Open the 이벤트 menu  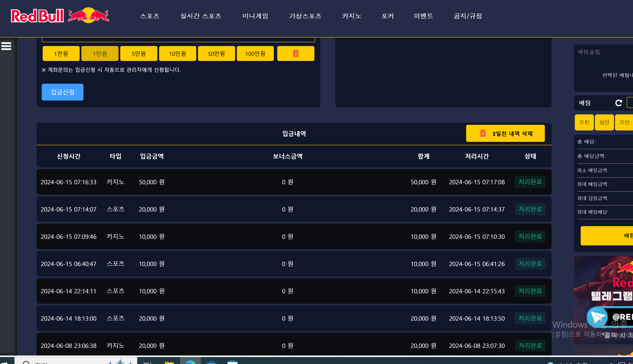coord(423,16)
